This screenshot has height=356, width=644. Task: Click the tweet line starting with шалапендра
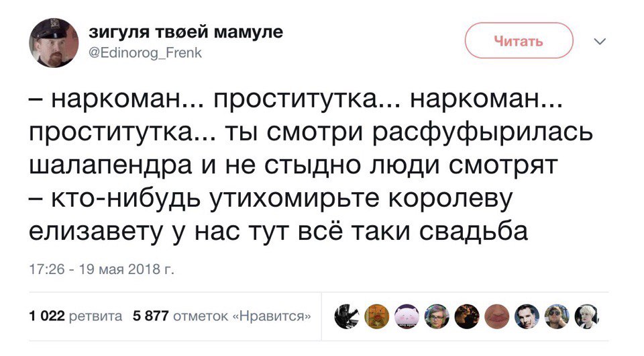point(293,165)
